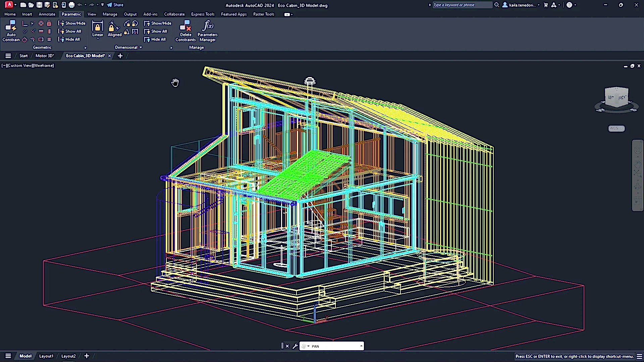
Task: Select the Diameter dimensional constraint icon
Action: [135, 23]
